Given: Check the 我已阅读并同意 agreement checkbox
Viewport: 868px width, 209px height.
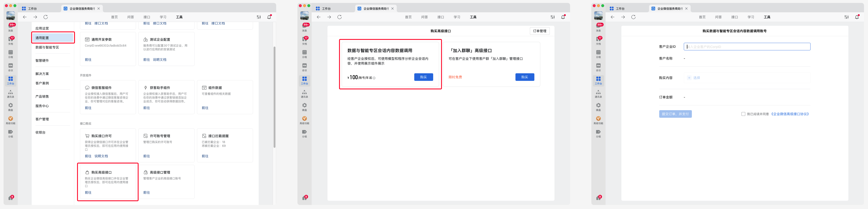Looking at the screenshot, I should (743, 114).
